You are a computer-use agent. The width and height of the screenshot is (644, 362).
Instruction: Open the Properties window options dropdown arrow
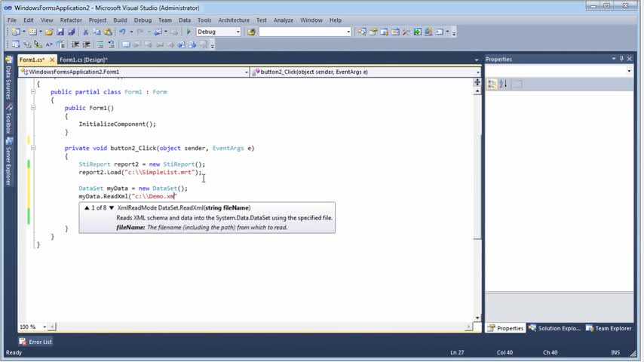[614, 59]
